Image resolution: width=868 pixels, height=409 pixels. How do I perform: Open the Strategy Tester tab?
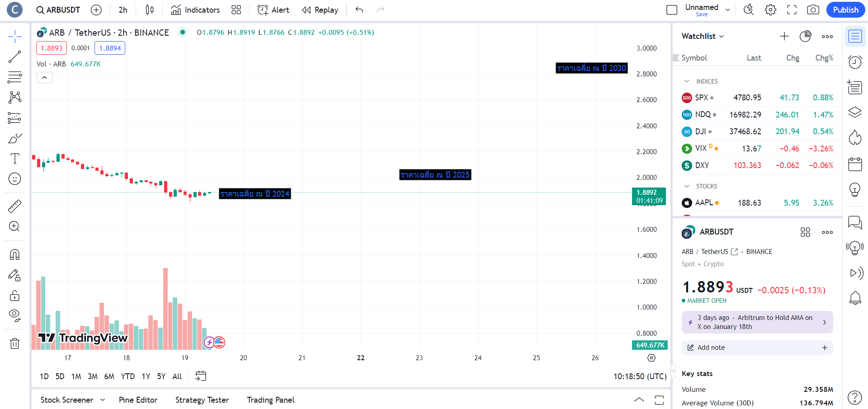tap(202, 400)
